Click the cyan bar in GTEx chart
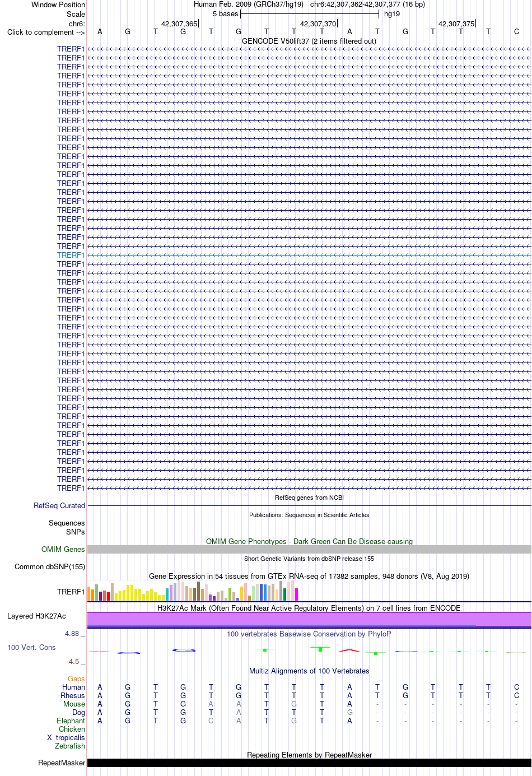 167,594
